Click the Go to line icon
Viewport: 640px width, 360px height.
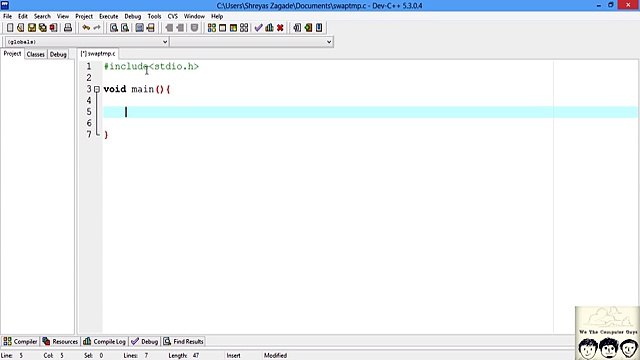[151, 28]
